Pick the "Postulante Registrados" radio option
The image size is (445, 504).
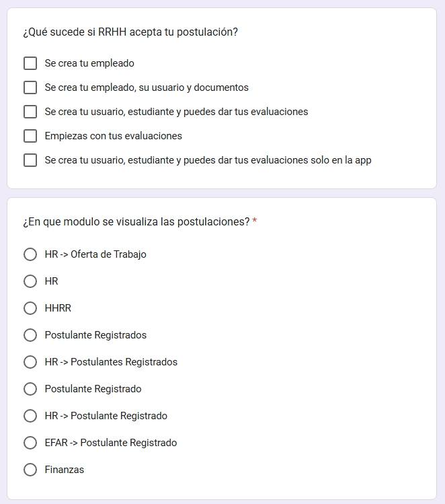point(30,335)
